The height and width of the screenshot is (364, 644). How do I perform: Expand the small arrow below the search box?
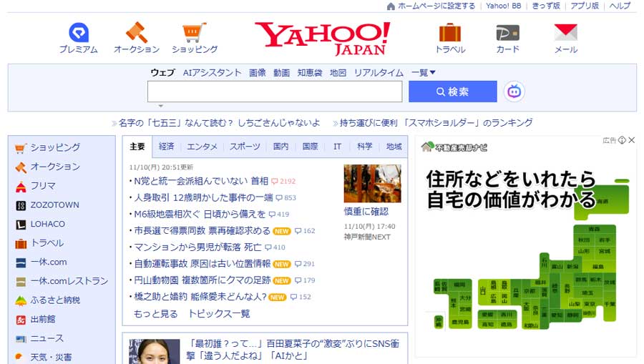pyautogui.click(x=161, y=106)
